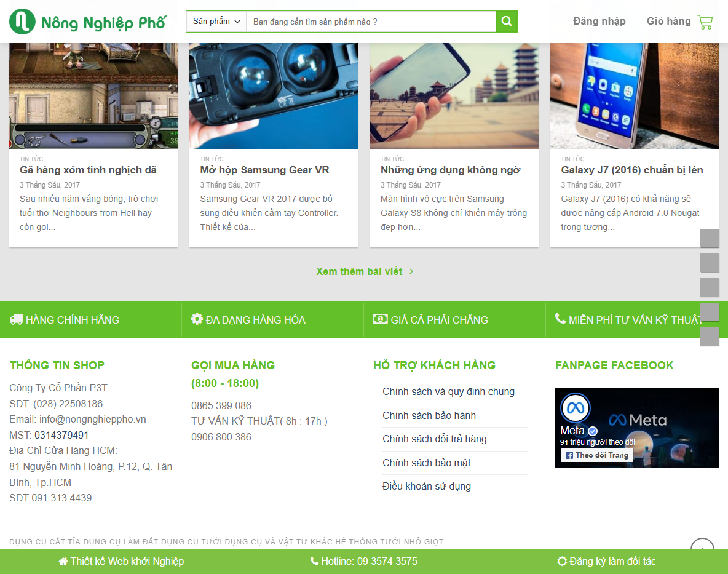Click the green search magnifying glass icon

pyautogui.click(x=505, y=21)
